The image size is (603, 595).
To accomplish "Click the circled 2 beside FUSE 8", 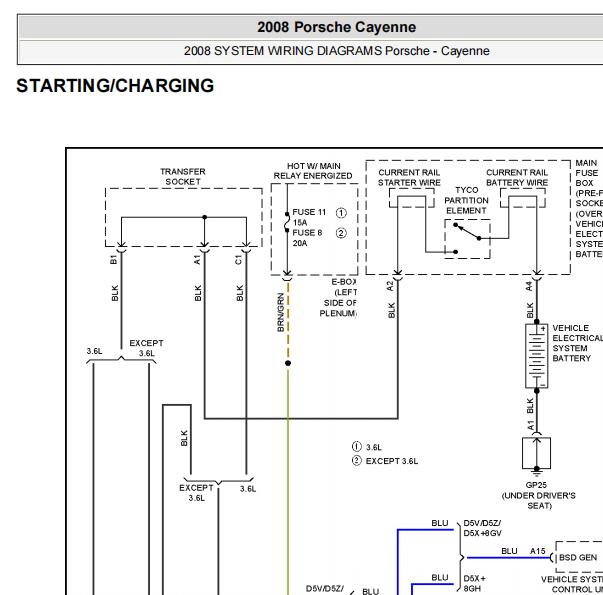I will [x=341, y=233].
